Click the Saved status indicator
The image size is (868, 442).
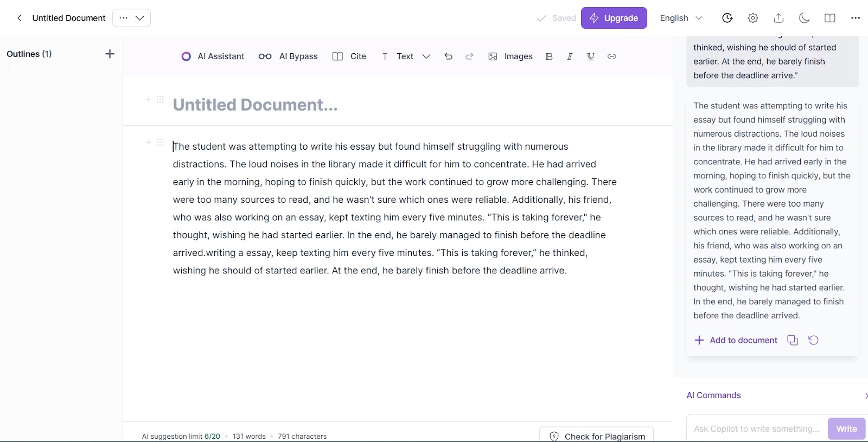coord(556,18)
